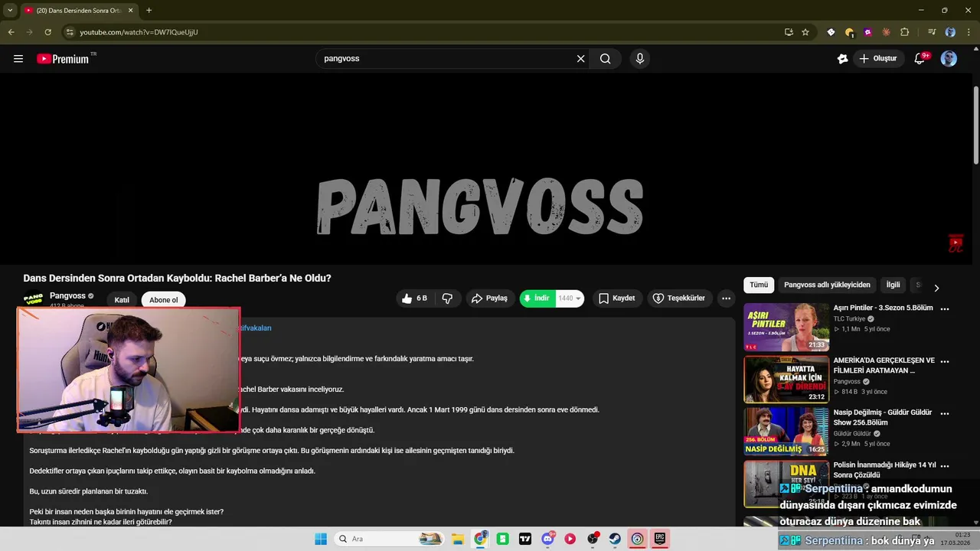The height and width of the screenshot is (551, 980).
Task: Select the Tümü filter chip
Action: tap(759, 285)
